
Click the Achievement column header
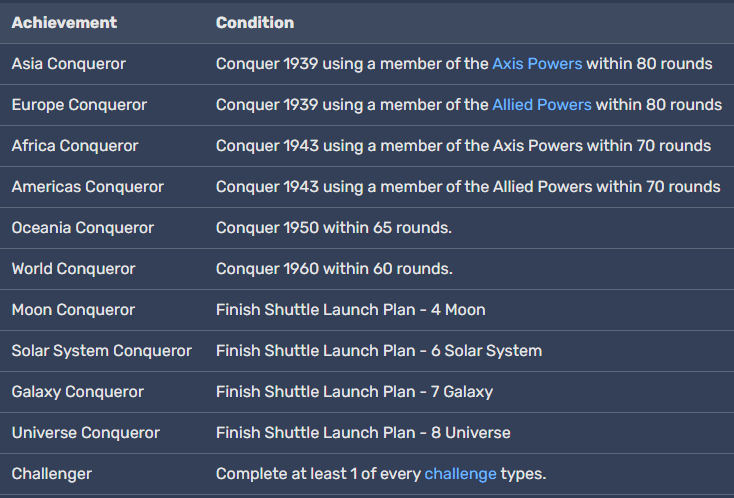pos(64,22)
